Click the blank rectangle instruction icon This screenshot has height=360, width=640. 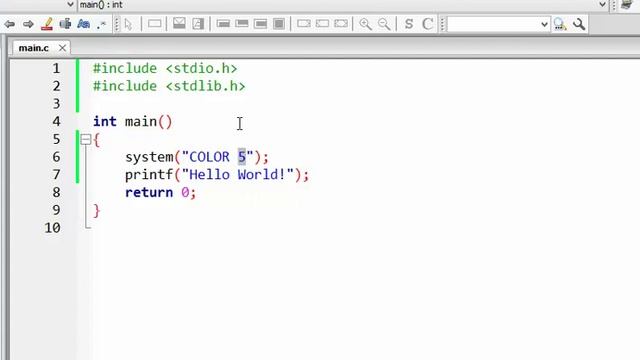click(x=155, y=24)
